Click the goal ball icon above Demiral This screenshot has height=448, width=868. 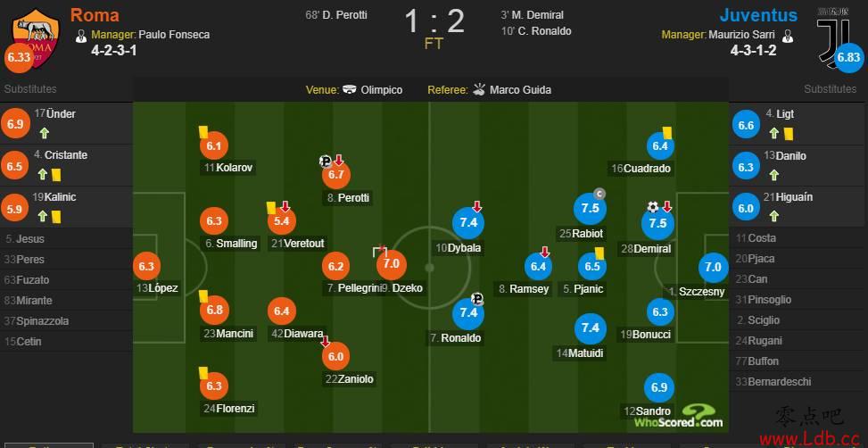click(x=653, y=207)
